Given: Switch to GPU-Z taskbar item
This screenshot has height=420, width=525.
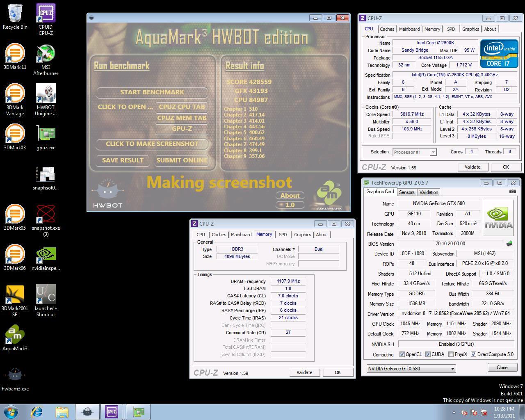Looking at the screenshot, I should coord(138,412).
